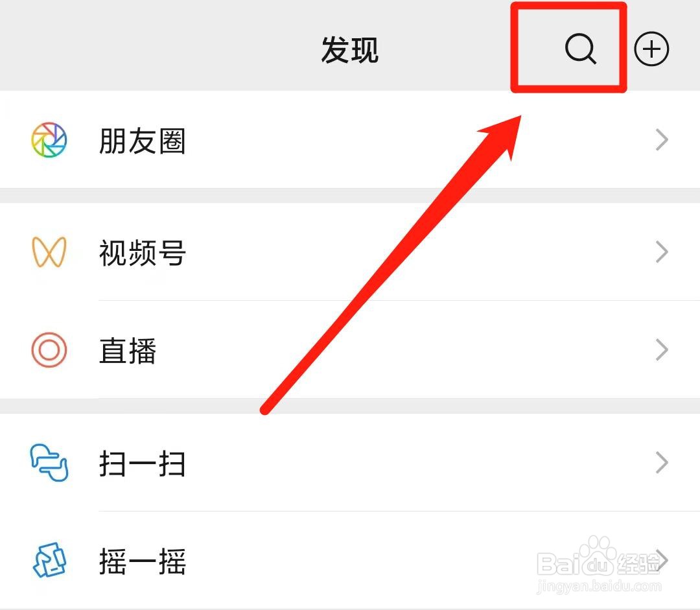Select the 扫一扫 Scan label

point(143,463)
